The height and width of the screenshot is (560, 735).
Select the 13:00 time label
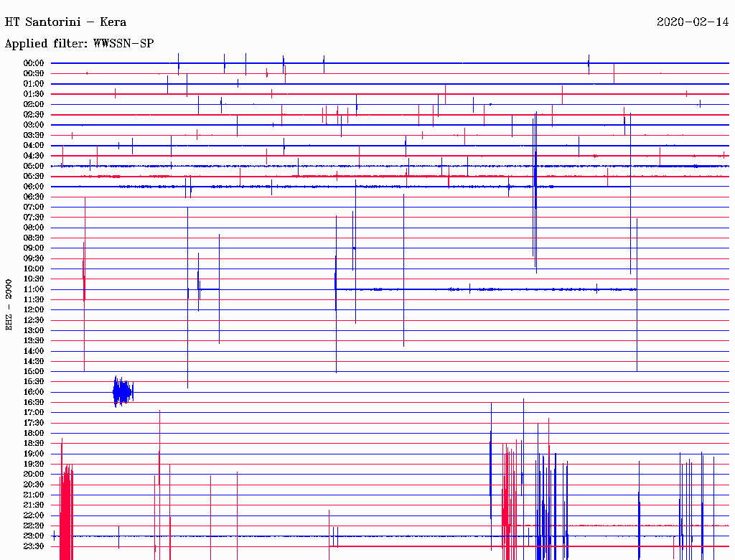[x=34, y=330]
